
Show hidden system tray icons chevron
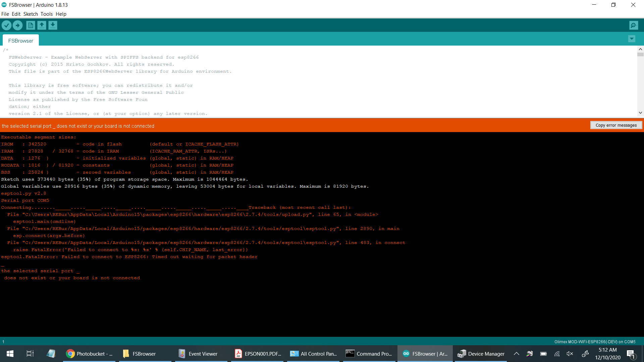coord(517,354)
